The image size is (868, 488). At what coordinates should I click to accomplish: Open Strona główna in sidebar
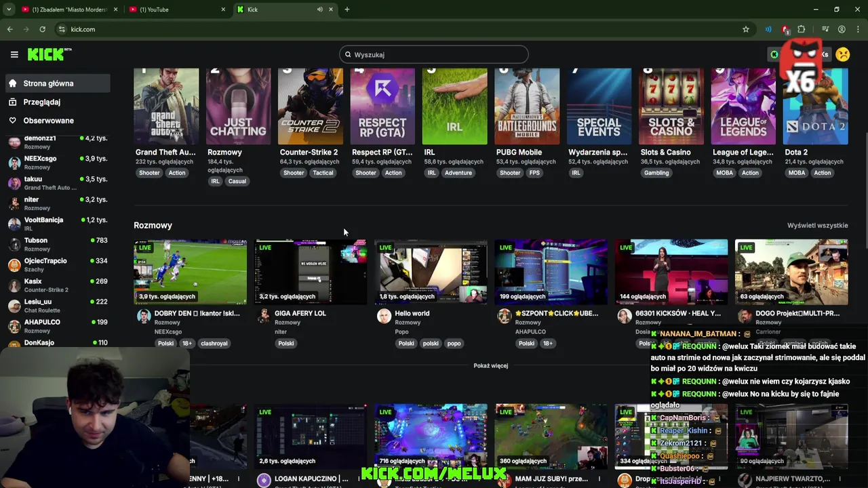pyautogui.click(x=58, y=83)
